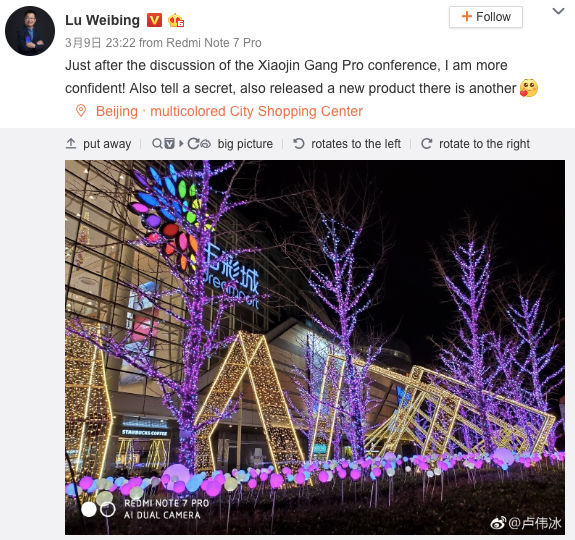Select big picture view option
This screenshot has width=575, height=540.
coord(245,144)
